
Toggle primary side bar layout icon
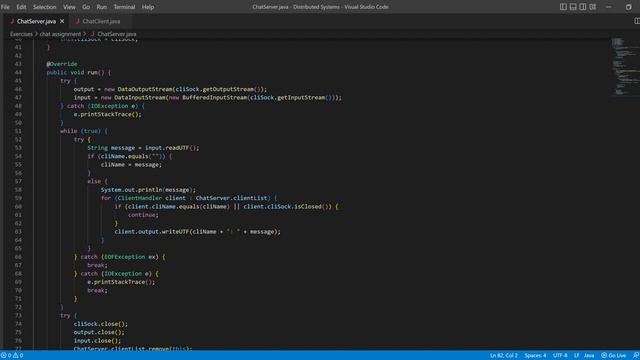(x=563, y=7)
